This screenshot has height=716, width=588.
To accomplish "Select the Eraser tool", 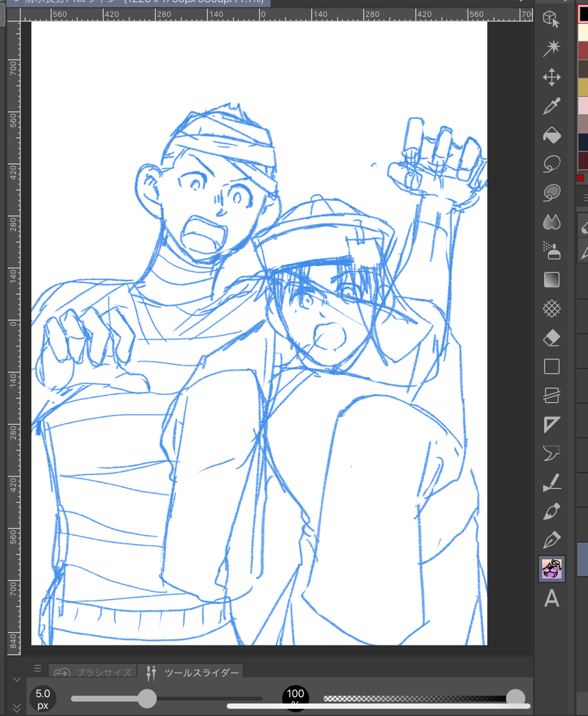I will (551, 338).
